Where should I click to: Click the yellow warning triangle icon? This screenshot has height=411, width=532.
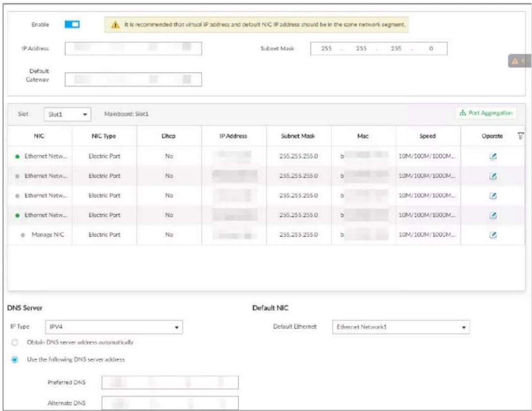point(115,25)
